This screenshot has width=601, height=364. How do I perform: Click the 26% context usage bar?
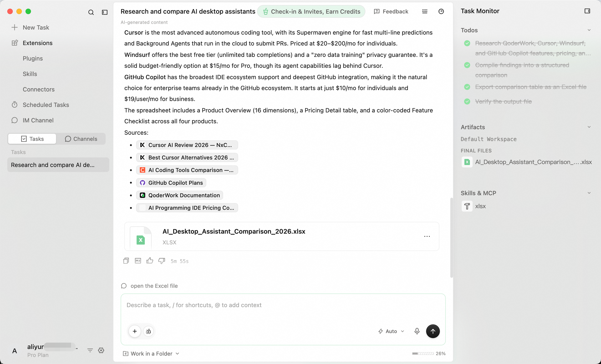click(428, 354)
